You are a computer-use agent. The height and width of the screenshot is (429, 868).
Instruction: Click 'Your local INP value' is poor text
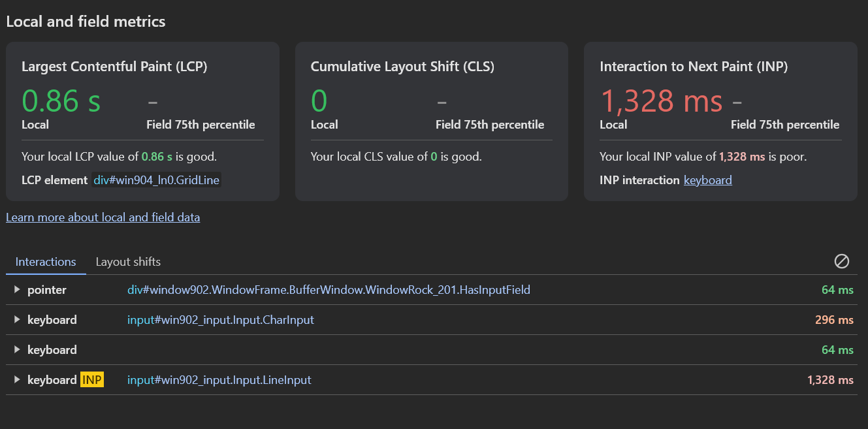point(703,157)
